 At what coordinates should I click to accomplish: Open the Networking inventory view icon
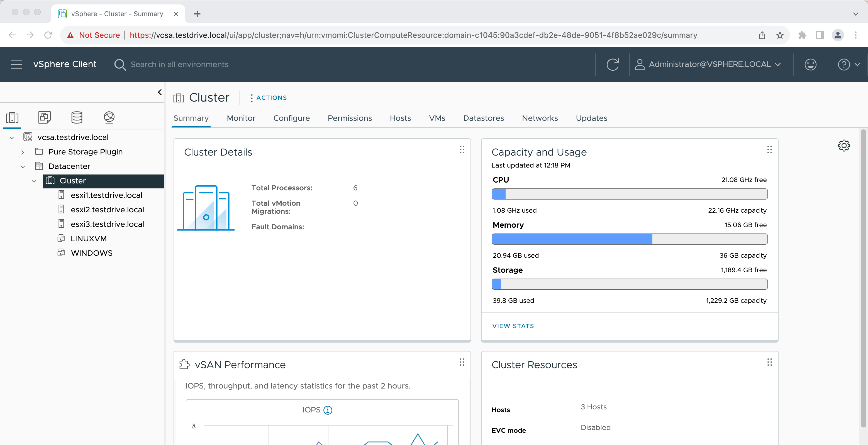109,117
